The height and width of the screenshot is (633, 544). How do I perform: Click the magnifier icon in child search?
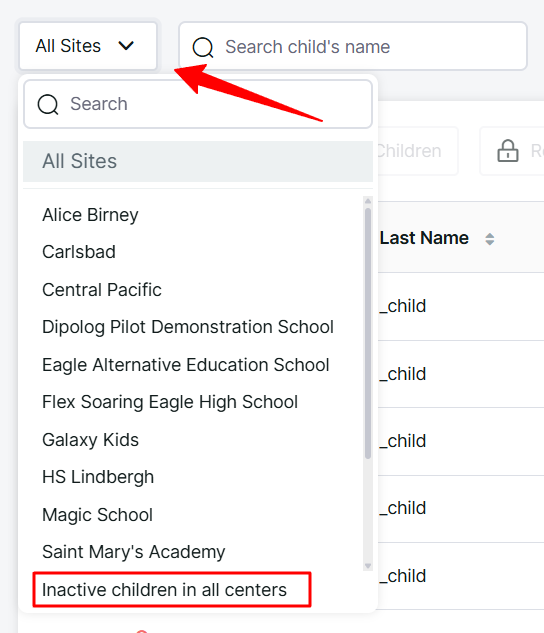[203, 47]
